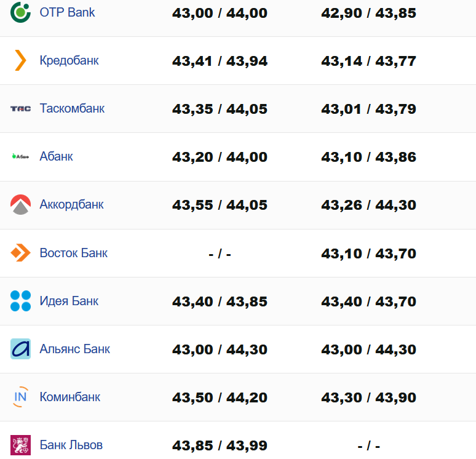Visit the Идея Банк link
This screenshot has height=459, width=476.
click(69, 301)
